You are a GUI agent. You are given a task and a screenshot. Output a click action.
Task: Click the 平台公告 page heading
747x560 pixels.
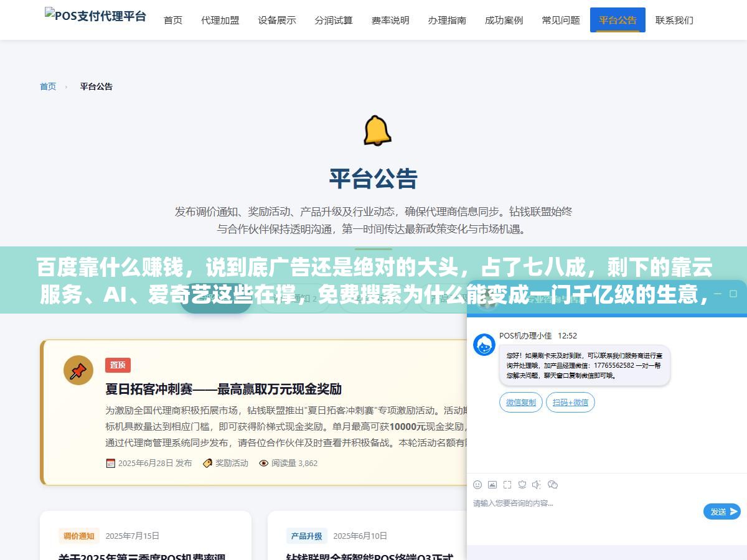[x=374, y=179]
